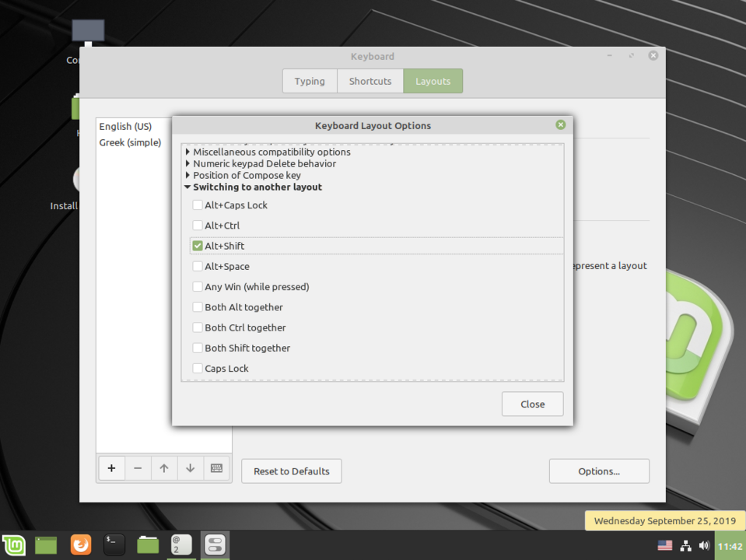This screenshot has height=560, width=746.
Task: Enable Both Alt together checkbox
Action: (198, 307)
